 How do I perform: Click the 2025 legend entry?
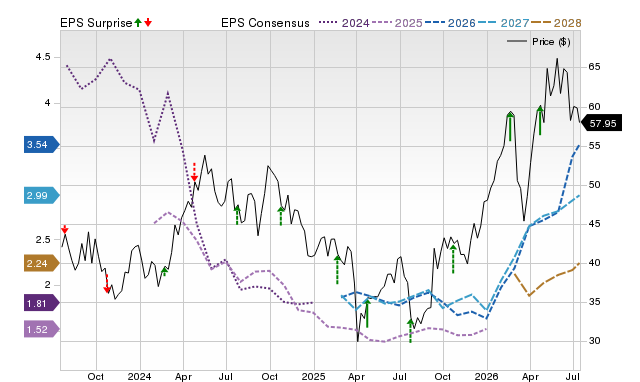[397, 23]
